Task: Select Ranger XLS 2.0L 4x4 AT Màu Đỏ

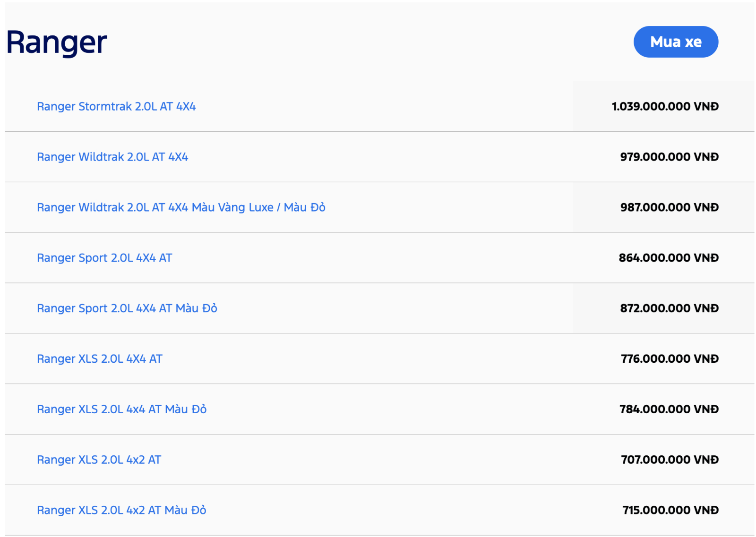Action: coord(122,409)
